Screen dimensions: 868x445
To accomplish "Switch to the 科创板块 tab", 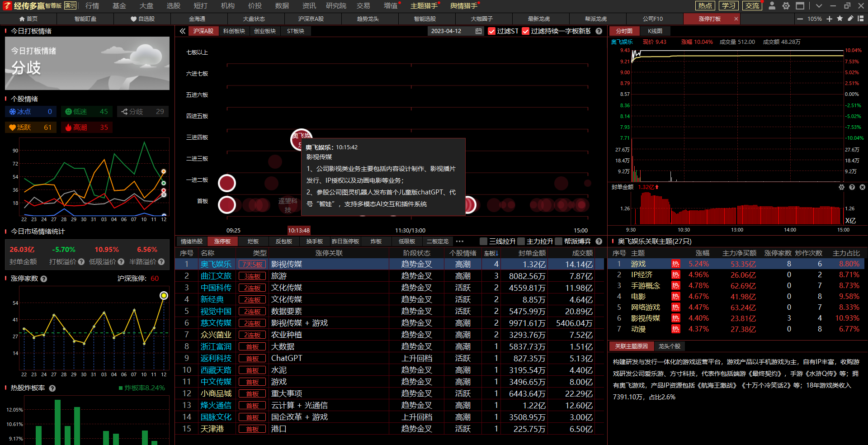I will (234, 31).
